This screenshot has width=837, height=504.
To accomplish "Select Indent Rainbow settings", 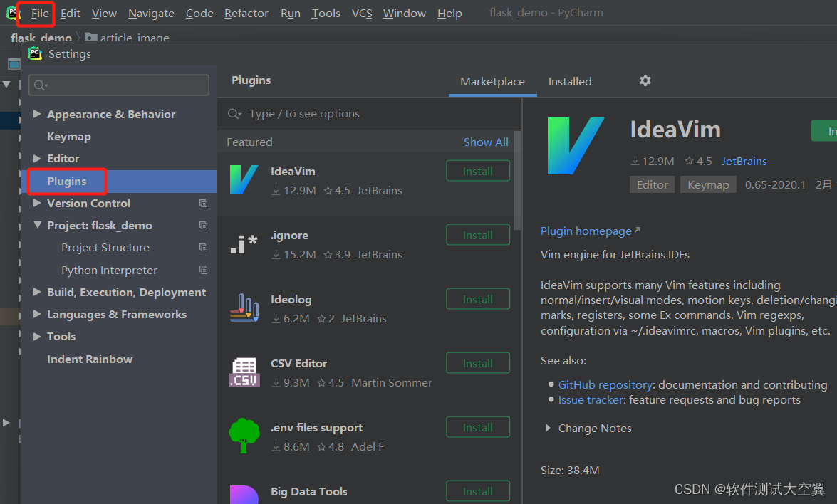I will coord(90,359).
